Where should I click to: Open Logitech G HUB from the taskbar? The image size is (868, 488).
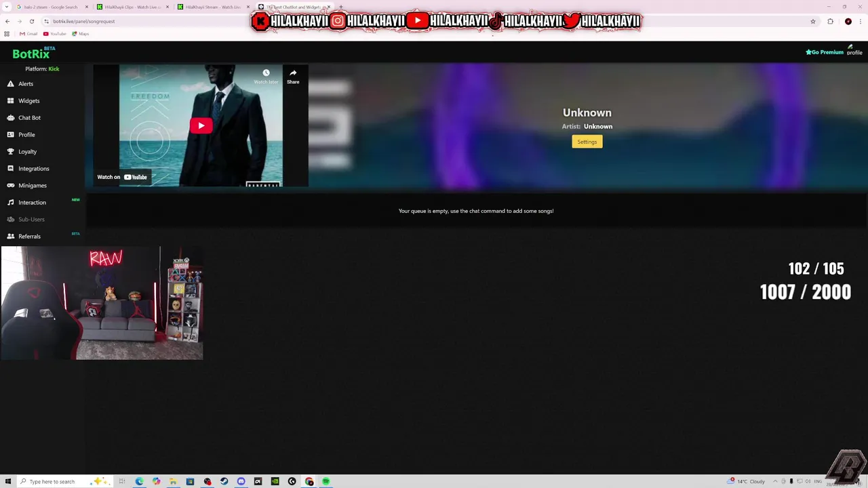[292, 481]
